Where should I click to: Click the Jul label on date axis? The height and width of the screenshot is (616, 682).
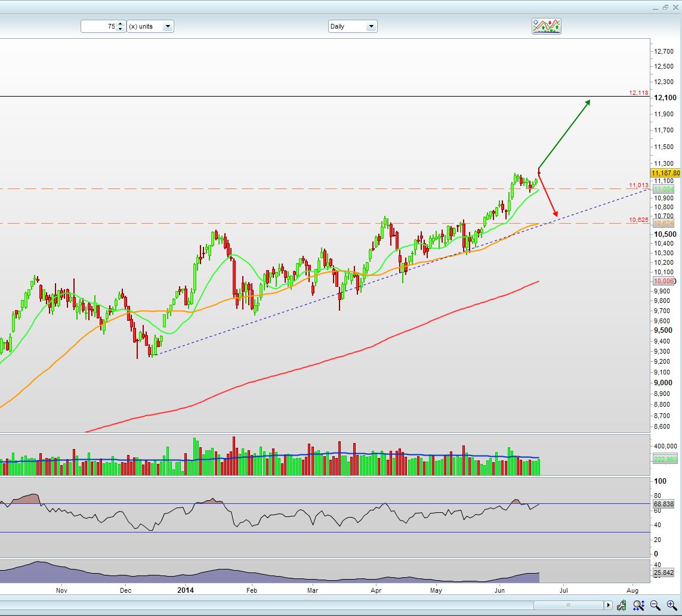tap(564, 590)
